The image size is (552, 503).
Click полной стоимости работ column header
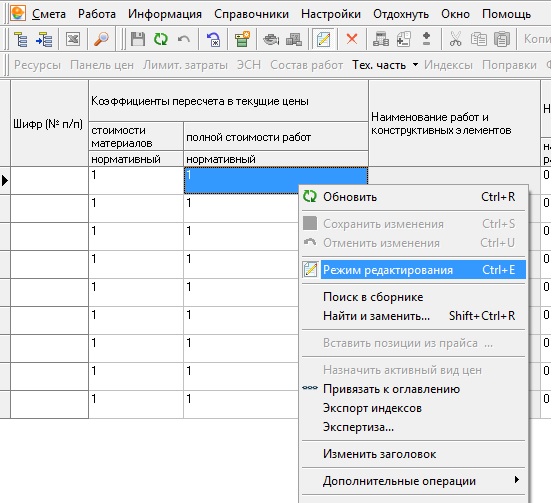(x=276, y=137)
